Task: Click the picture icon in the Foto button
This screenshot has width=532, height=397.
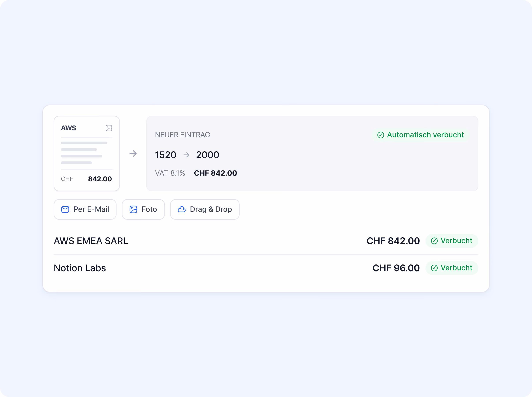Action: pyautogui.click(x=133, y=209)
